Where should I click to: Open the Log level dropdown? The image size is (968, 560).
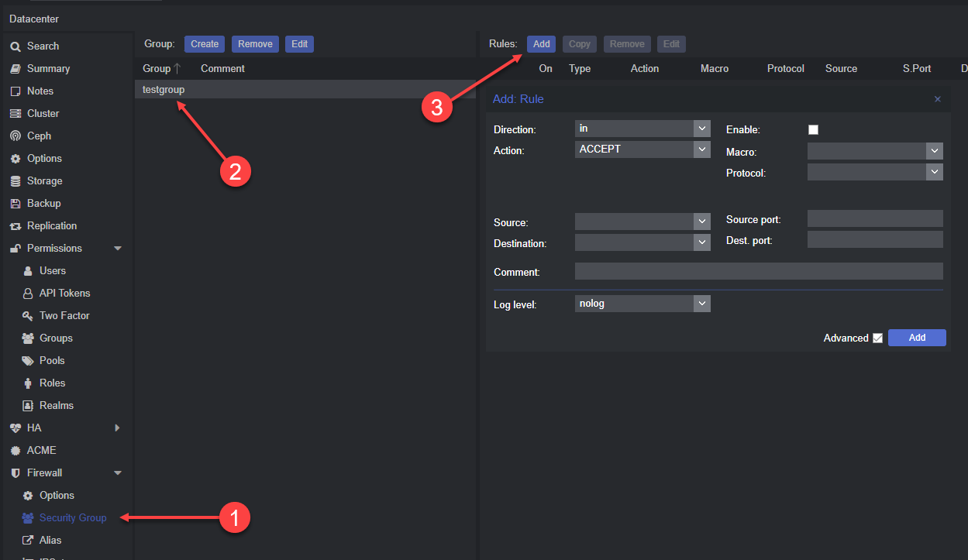pyautogui.click(x=702, y=304)
